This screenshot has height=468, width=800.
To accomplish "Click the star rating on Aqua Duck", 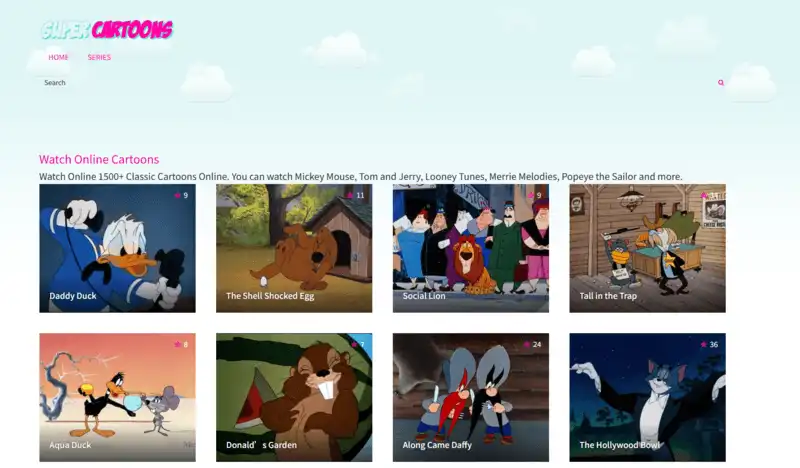I will point(181,344).
